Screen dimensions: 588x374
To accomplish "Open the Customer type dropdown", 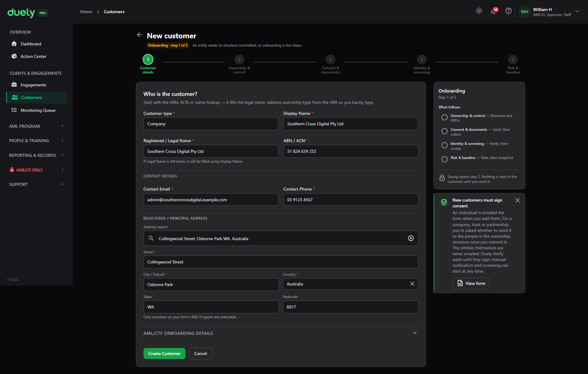I will click(211, 124).
